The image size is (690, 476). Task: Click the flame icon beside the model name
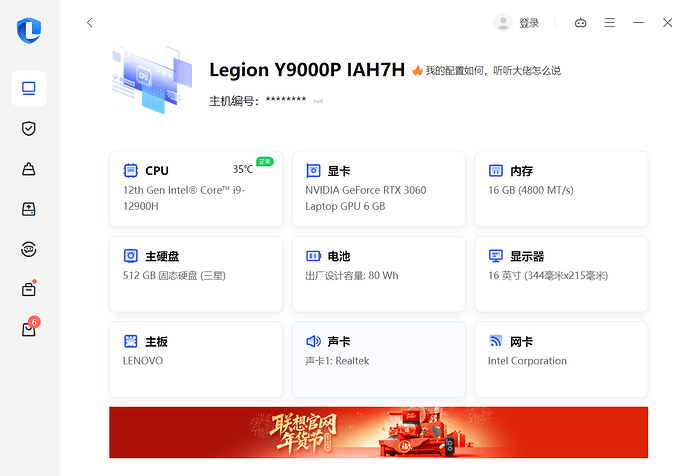417,70
